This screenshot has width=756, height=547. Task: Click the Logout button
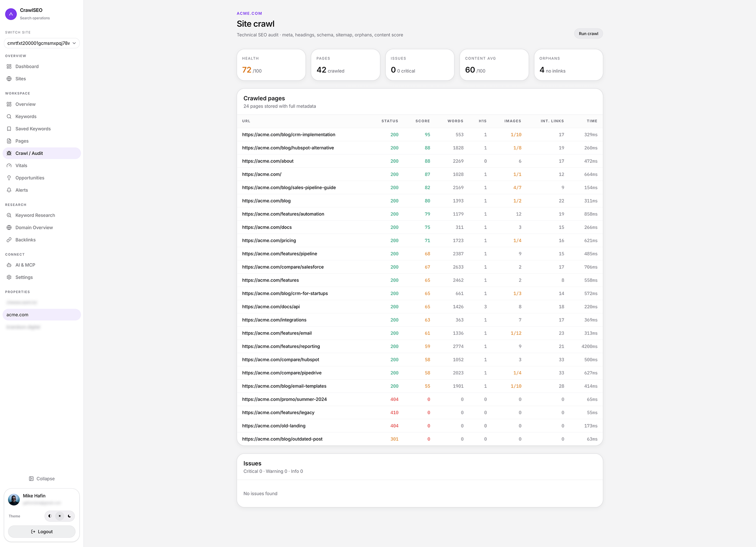click(x=42, y=532)
